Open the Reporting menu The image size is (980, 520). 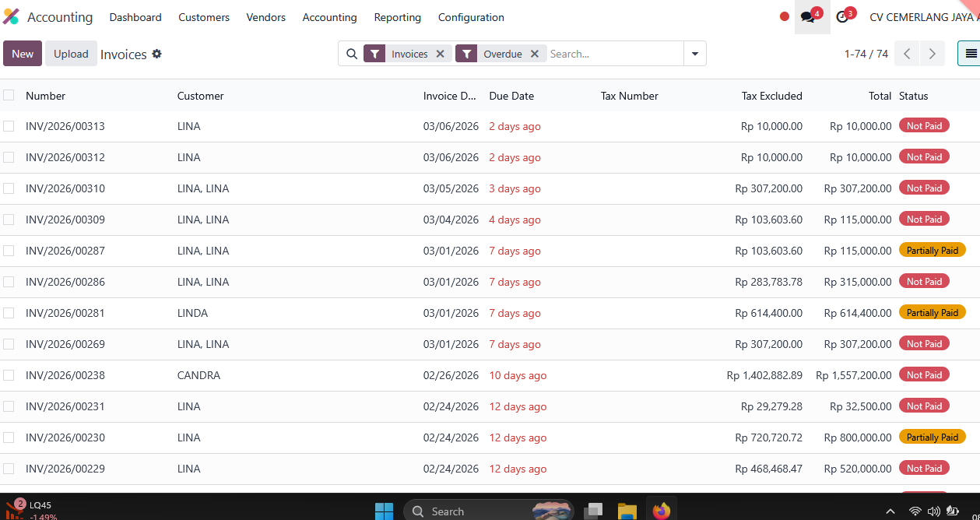tap(397, 17)
